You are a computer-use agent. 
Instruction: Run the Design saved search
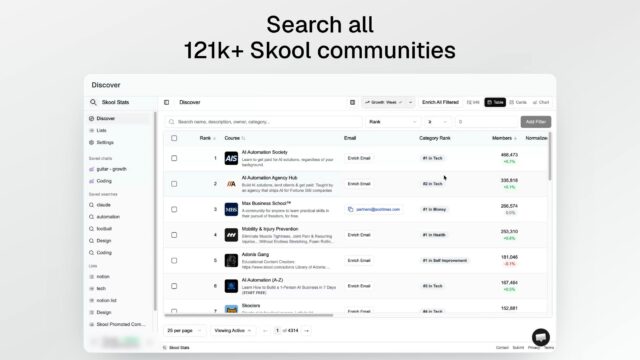tap(100, 241)
